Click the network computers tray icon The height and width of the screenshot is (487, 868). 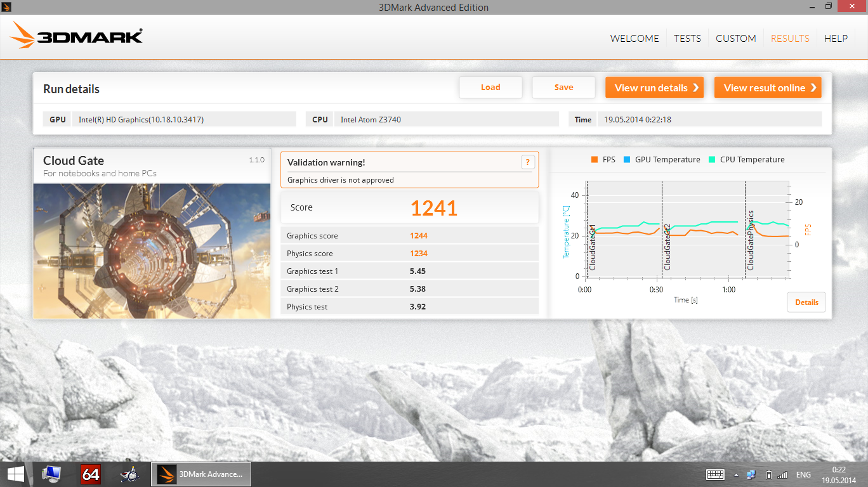(752, 474)
